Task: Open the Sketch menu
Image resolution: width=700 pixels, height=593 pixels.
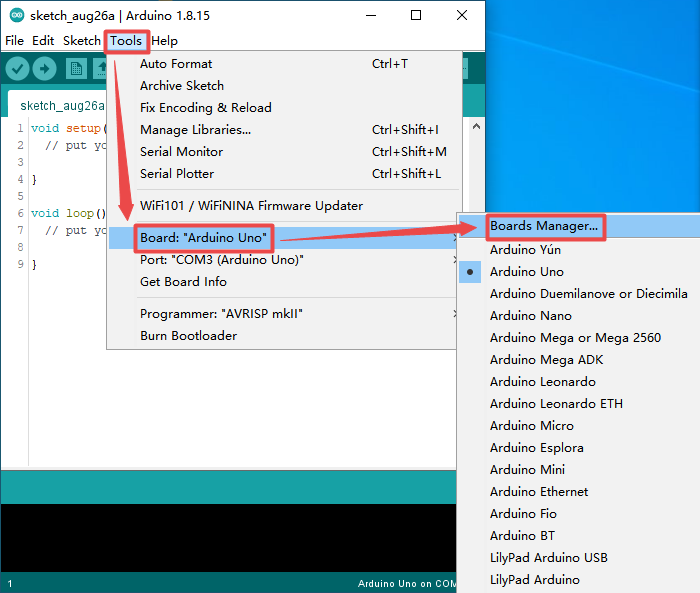Action: [x=82, y=41]
